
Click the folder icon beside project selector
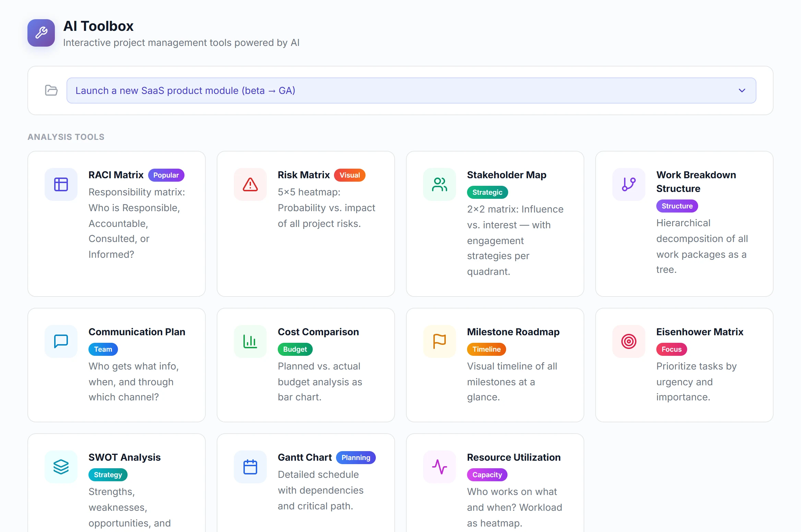(x=51, y=90)
